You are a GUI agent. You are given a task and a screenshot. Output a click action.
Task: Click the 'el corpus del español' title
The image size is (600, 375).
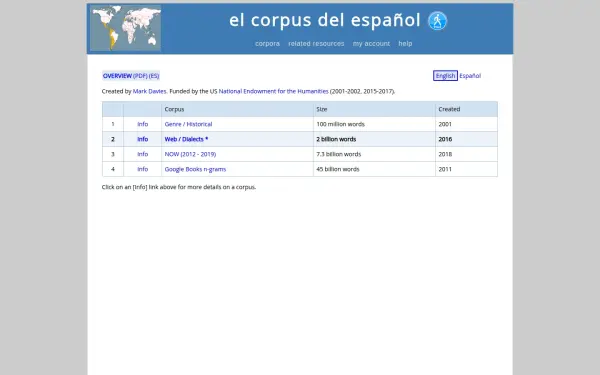point(324,20)
